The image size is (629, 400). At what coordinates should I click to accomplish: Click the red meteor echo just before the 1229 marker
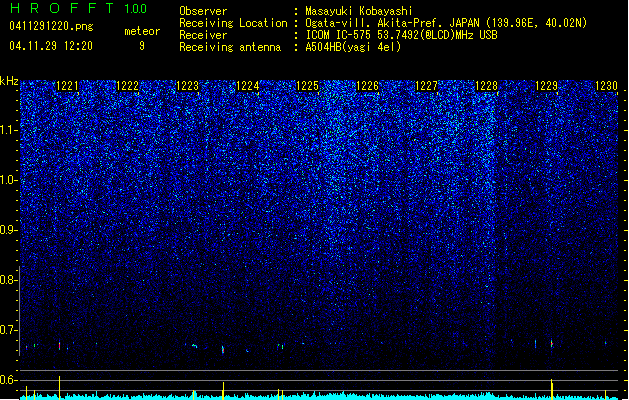[x=552, y=343]
